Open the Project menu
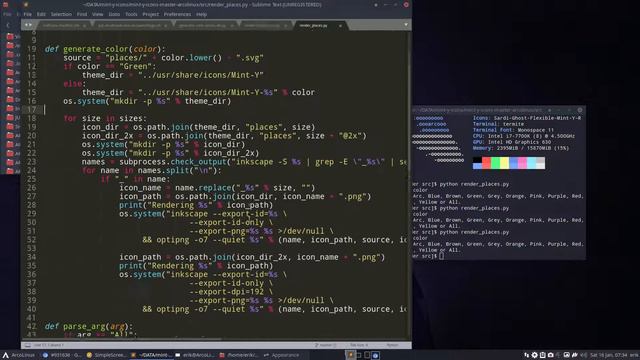Image resolution: width=640 pixels, height=360 pixels. (151, 14)
